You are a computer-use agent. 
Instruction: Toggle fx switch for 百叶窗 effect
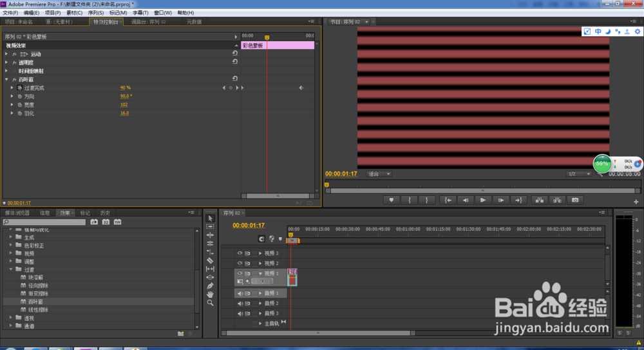[x=14, y=79]
